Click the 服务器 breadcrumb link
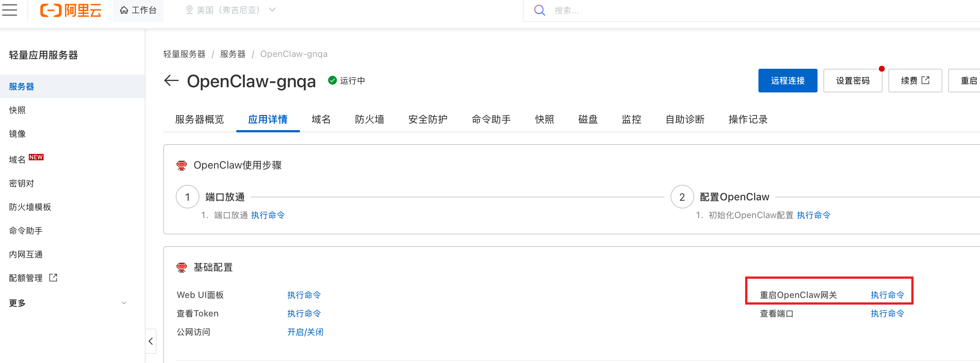980x363 pixels. (x=233, y=54)
